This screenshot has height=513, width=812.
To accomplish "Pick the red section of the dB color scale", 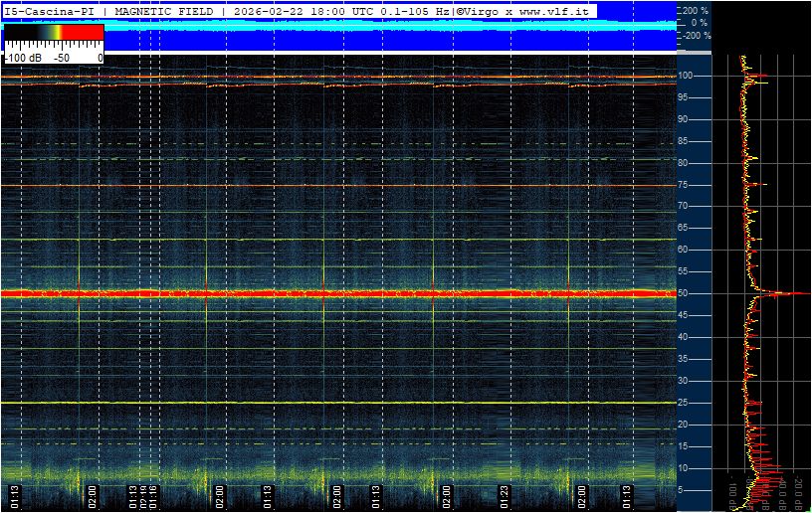I will [x=83, y=32].
